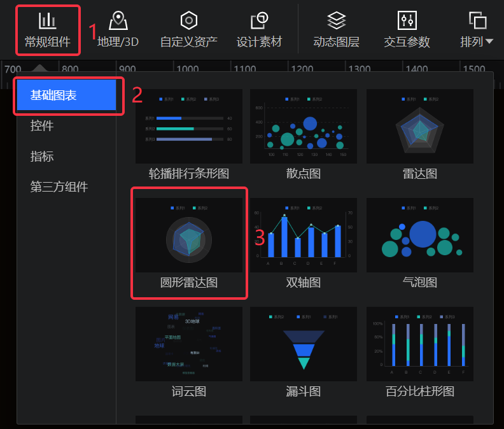This screenshot has height=429, width=504.
Task: Insert the 气泡图 bubble chart
Action: point(419,236)
